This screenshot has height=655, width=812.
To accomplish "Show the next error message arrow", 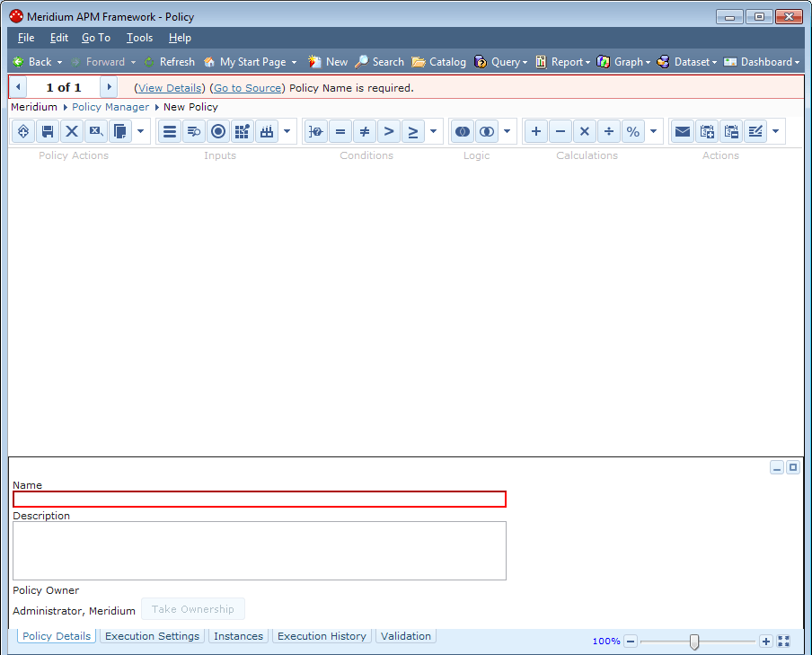I will pos(109,87).
